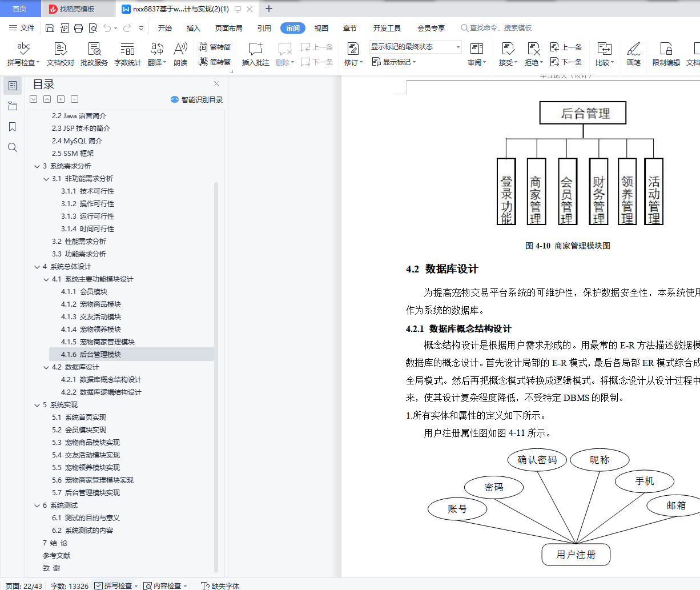This screenshot has height=590, width=700.
Task: Open the spell check tool (拼写检查)
Action: point(23,54)
